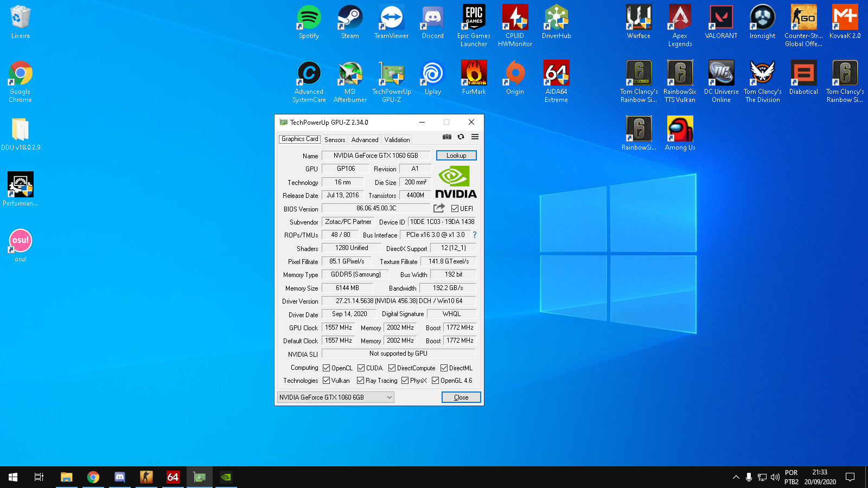The width and height of the screenshot is (868, 488).
Task: Open DriverHub desktop icon
Action: click(557, 23)
